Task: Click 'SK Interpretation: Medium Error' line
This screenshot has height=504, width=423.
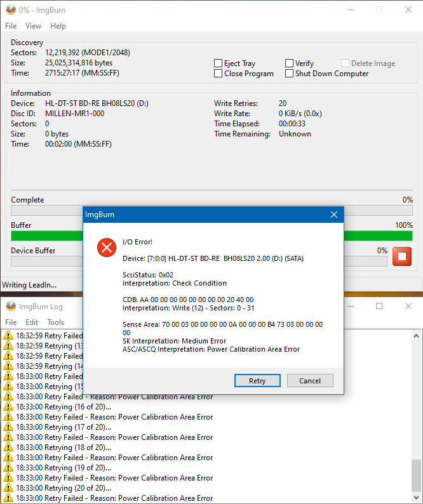Action: pos(175,341)
